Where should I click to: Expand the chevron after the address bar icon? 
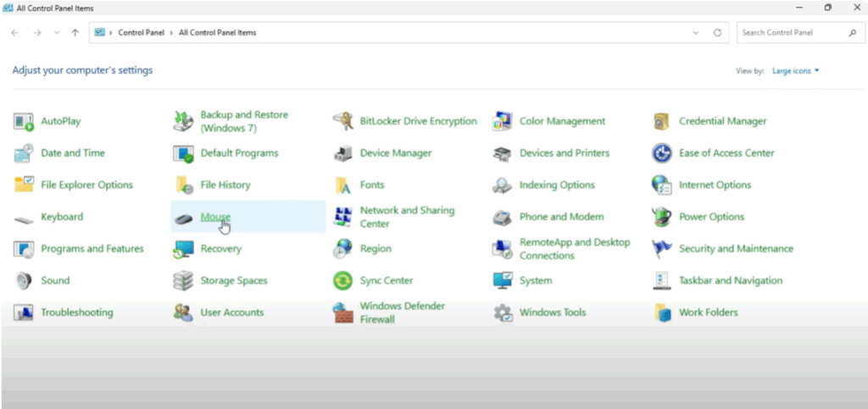pos(111,33)
